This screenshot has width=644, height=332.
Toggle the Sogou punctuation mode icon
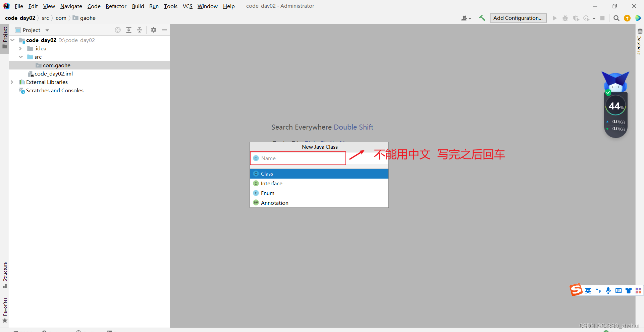click(598, 290)
